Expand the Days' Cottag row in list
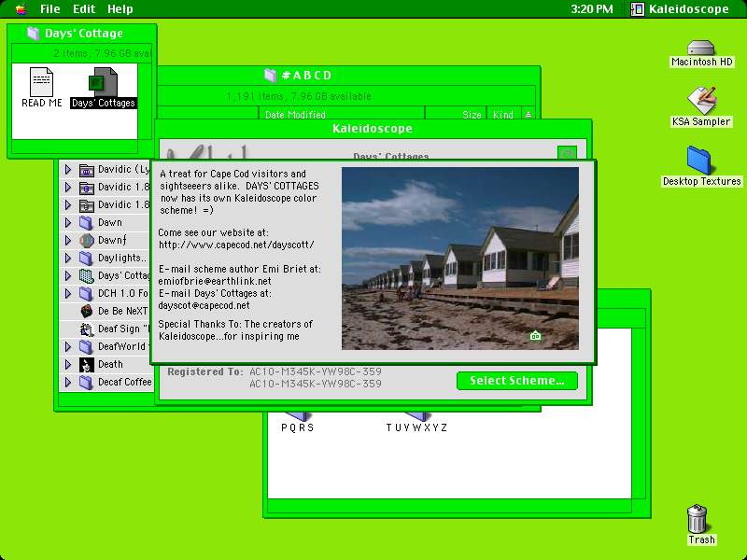The image size is (747, 560). tap(68, 275)
